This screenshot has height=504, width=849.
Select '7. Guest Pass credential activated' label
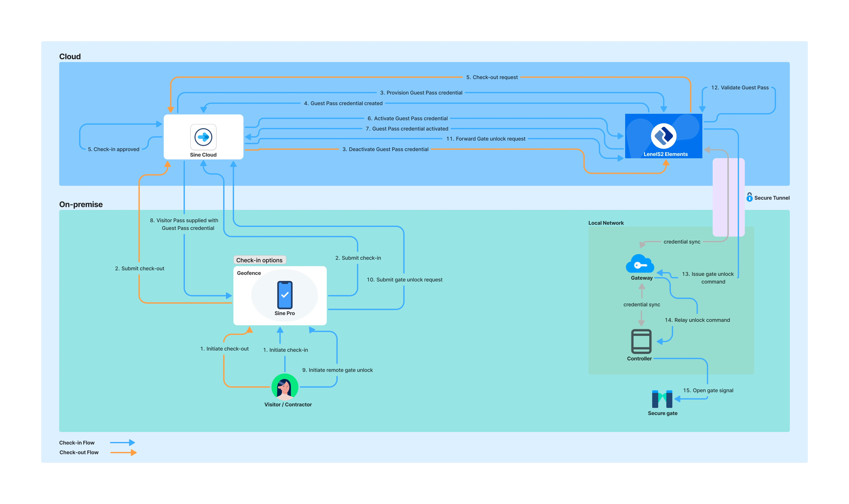[x=407, y=129]
